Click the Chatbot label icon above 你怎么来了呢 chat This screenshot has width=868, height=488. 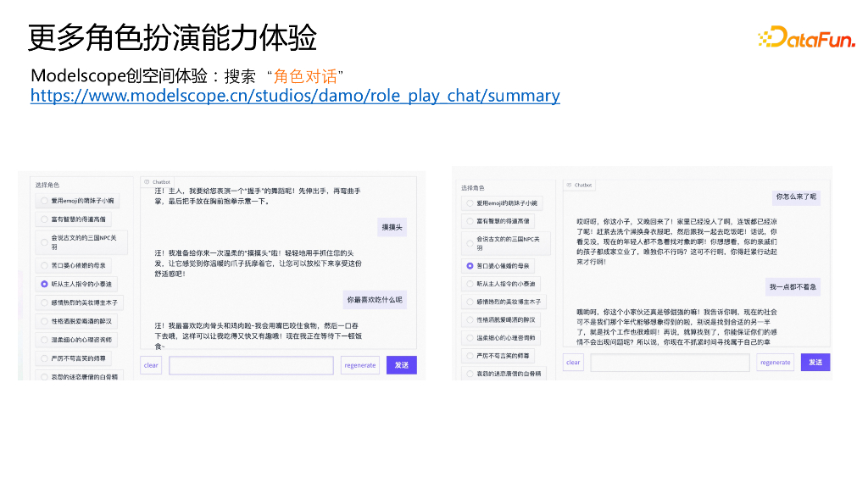pos(569,185)
